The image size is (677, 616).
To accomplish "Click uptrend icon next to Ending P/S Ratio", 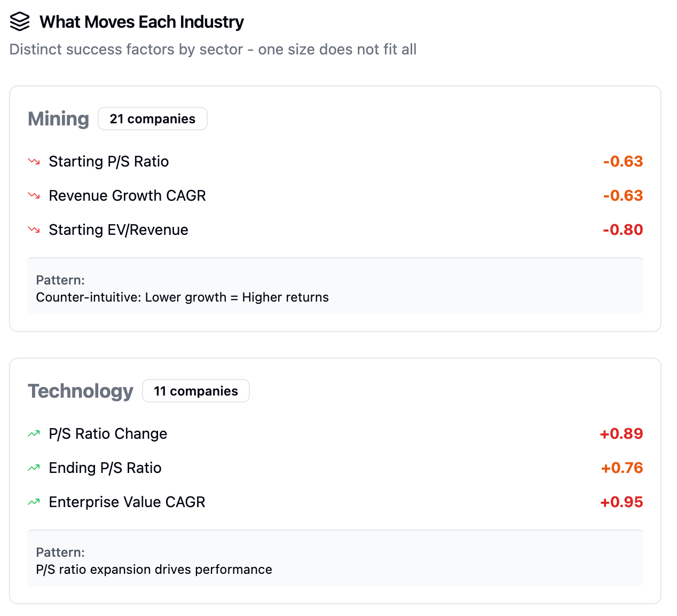I will pos(34,468).
